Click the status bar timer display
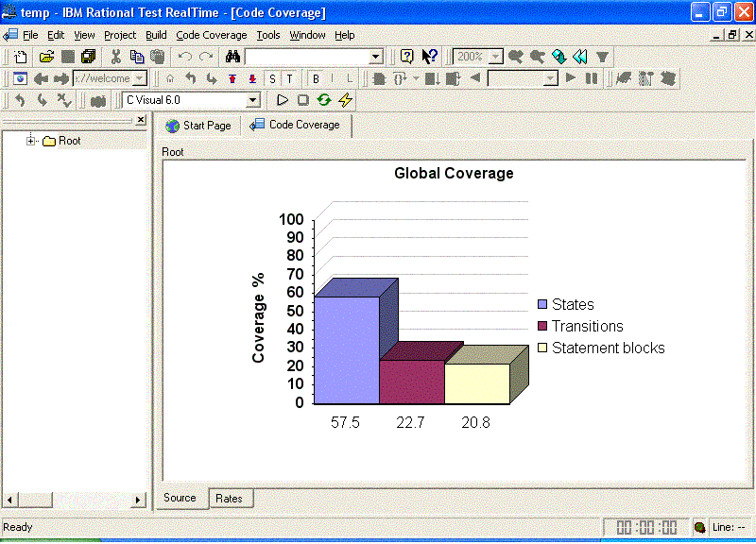This screenshot has height=544, width=756. click(646, 527)
